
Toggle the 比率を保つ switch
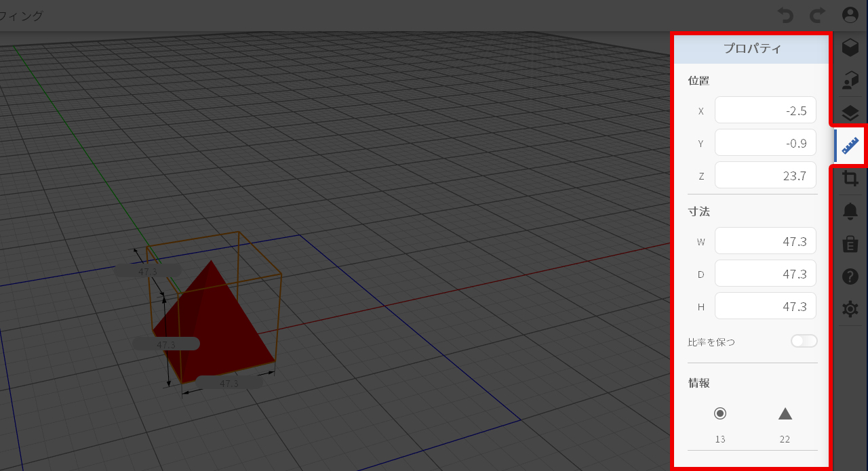click(x=804, y=341)
